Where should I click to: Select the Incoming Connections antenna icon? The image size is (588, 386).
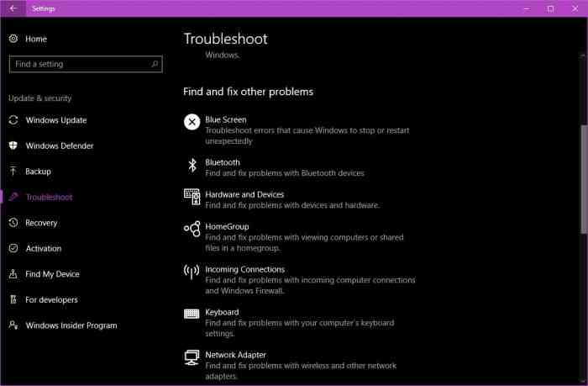192,271
